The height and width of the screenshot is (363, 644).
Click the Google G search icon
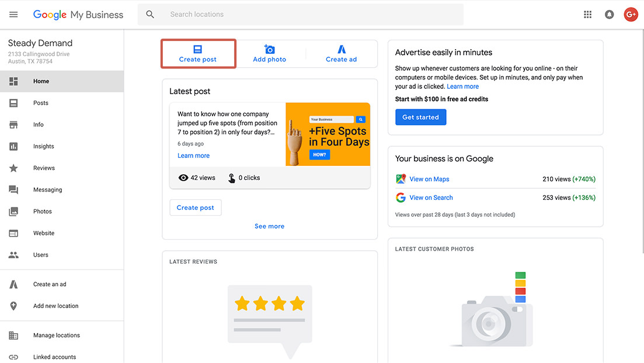click(x=401, y=198)
